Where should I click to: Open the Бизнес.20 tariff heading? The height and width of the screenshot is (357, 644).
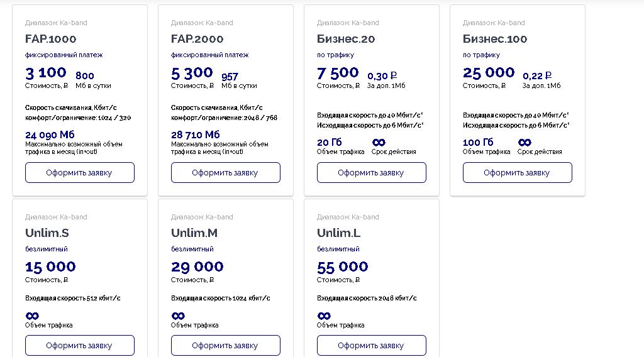click(346, 39)
